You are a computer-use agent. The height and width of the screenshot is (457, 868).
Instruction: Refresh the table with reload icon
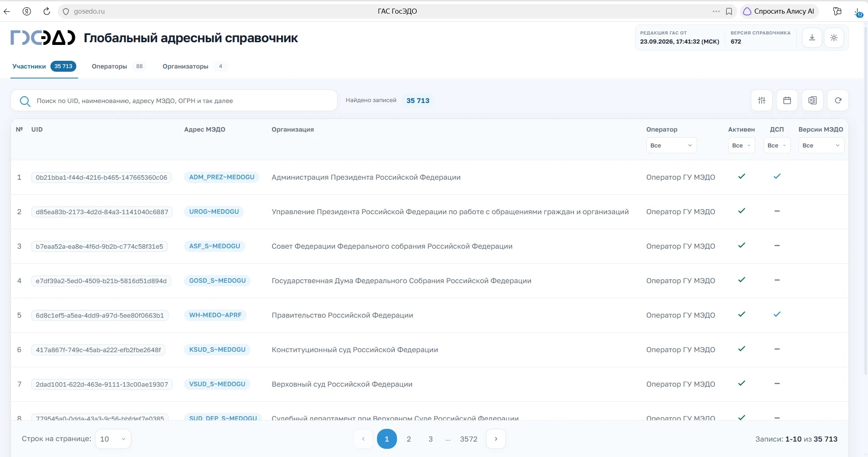(838, 100)
